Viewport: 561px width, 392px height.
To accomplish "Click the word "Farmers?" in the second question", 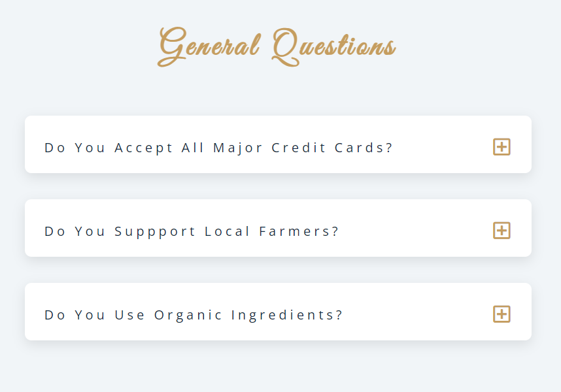I will (299, 231).
